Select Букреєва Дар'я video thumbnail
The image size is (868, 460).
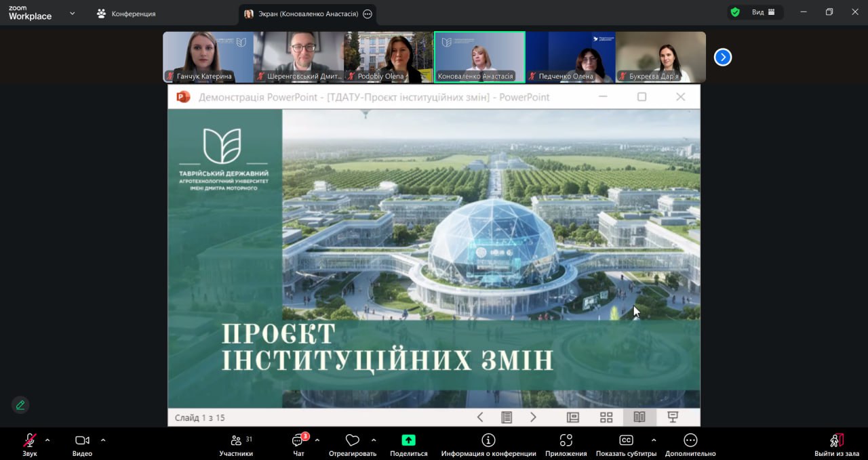660,57
